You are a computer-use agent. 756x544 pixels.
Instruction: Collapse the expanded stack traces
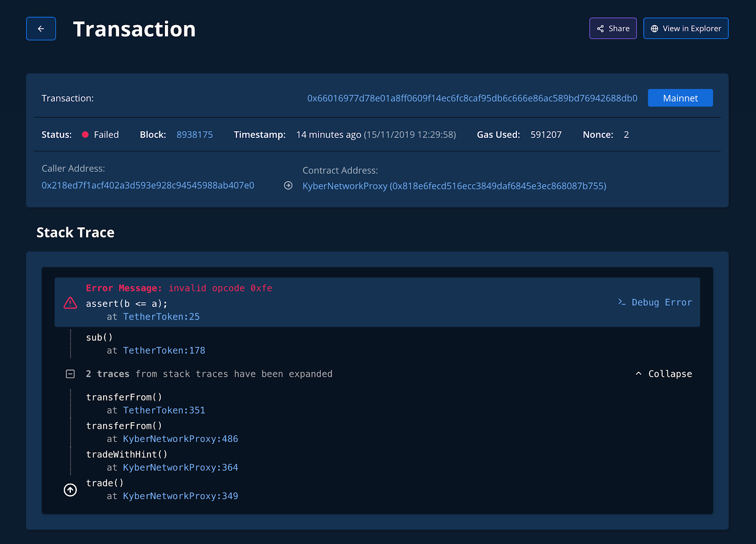(x=663, y=374)
